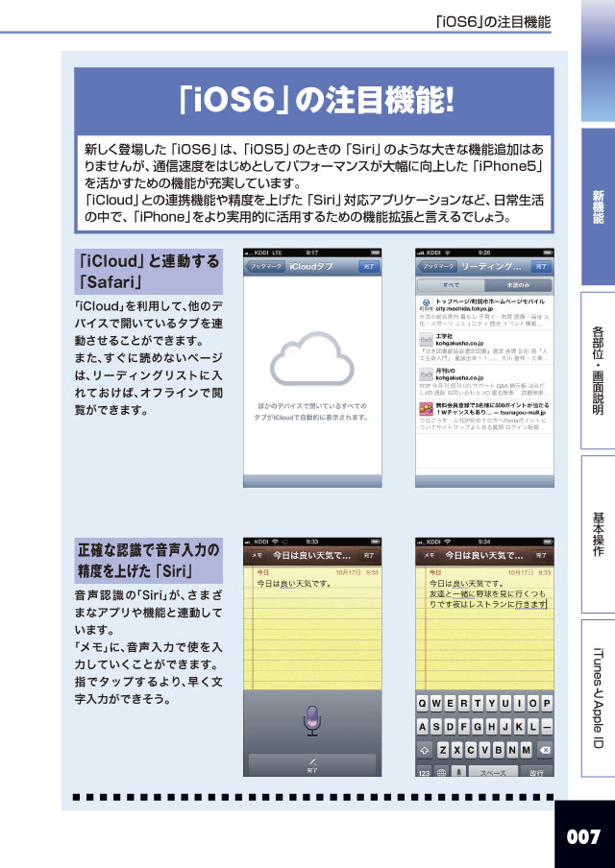The width and height of the screenshot is (615, 868).
Task: Tap the W key
Action: (x=436, y=704)
